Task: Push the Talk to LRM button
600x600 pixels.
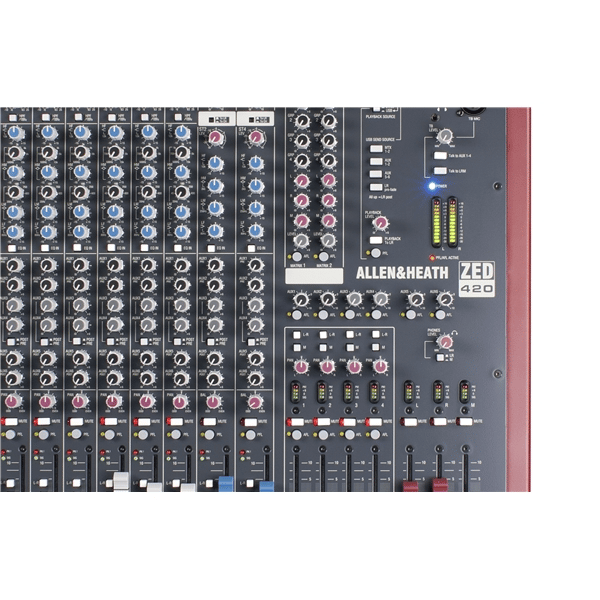Action: 440,171
